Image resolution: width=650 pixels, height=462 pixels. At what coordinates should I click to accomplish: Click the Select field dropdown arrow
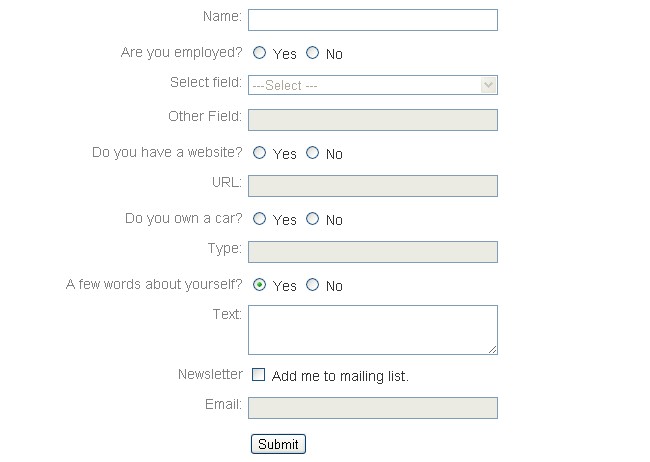(x=488, y=86)
